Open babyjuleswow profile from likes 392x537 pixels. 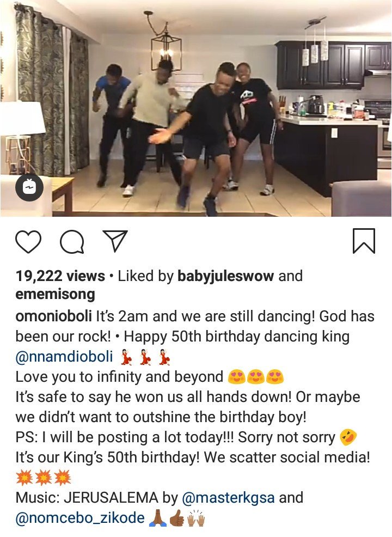[225, 276]
